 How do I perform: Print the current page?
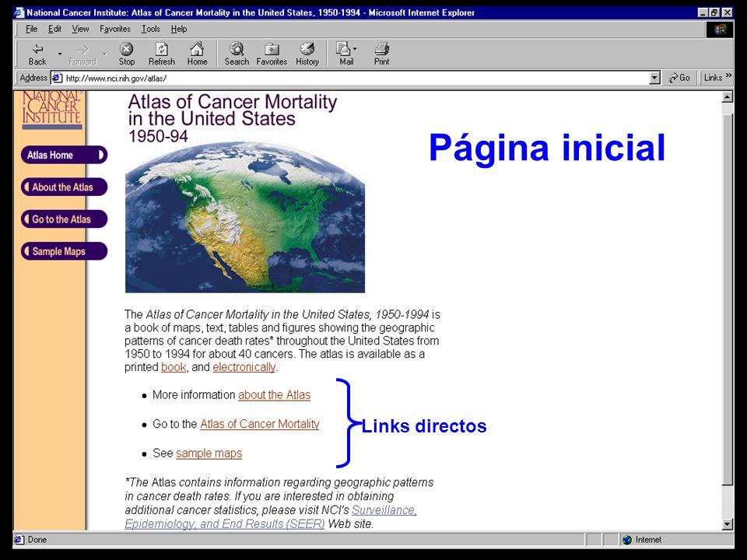[381, 54]
